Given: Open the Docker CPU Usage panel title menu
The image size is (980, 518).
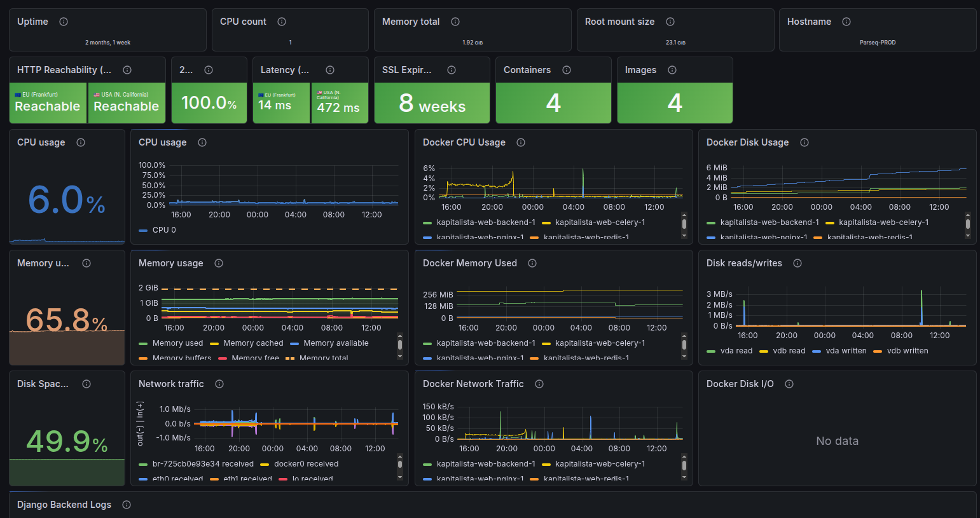Looking at the screenshot, I should [464, 142].
